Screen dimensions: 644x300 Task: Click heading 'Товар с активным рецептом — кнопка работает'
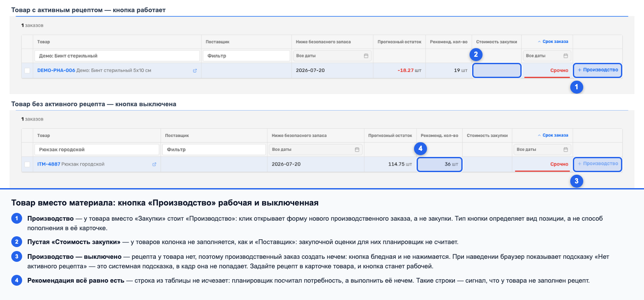pos(89,10)
